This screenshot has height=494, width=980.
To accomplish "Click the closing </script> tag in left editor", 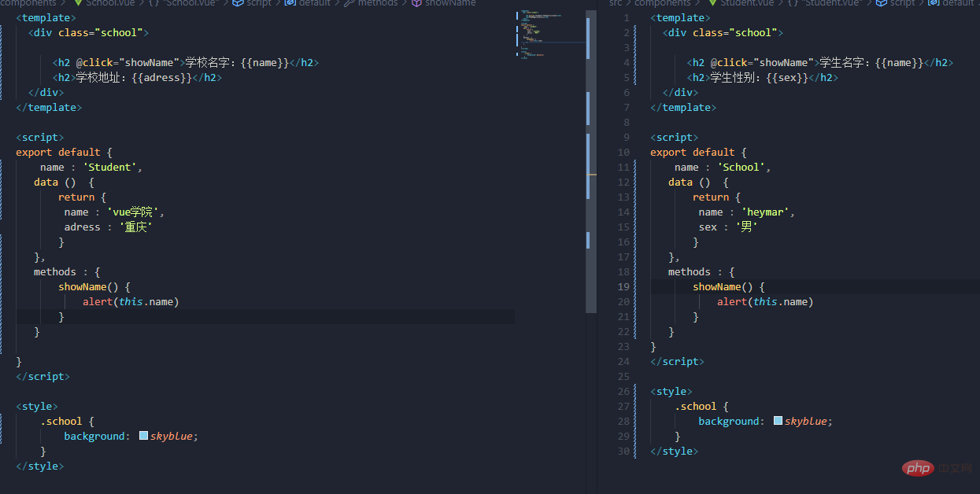I will 43,376.
